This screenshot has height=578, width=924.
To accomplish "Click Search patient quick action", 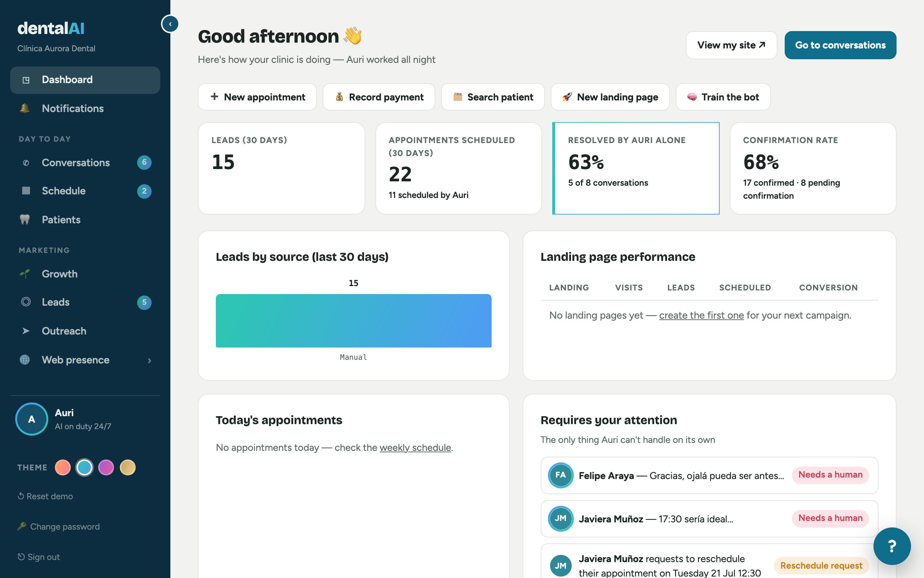I will (493, 97).
